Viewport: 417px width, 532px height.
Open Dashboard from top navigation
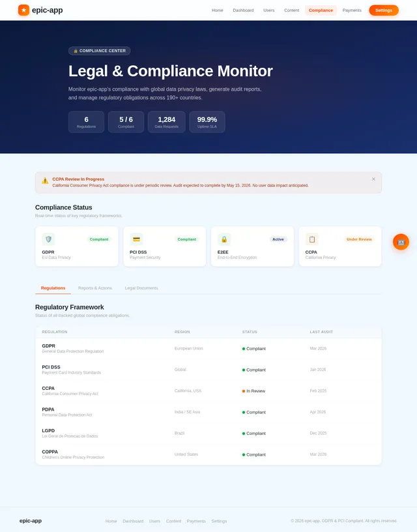243,10
